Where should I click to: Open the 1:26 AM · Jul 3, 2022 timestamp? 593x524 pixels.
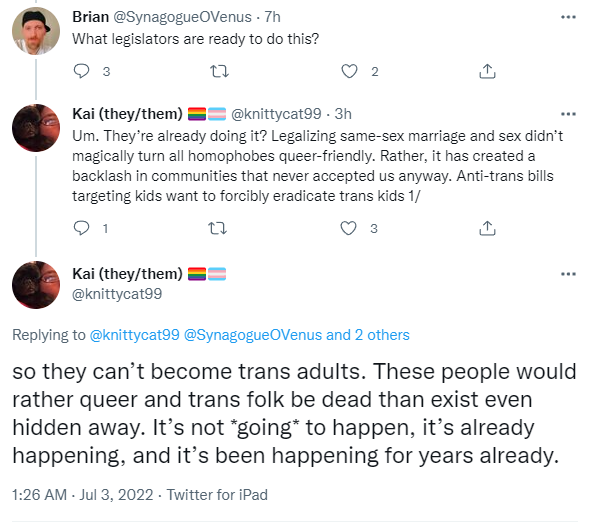tap(82, 495)
